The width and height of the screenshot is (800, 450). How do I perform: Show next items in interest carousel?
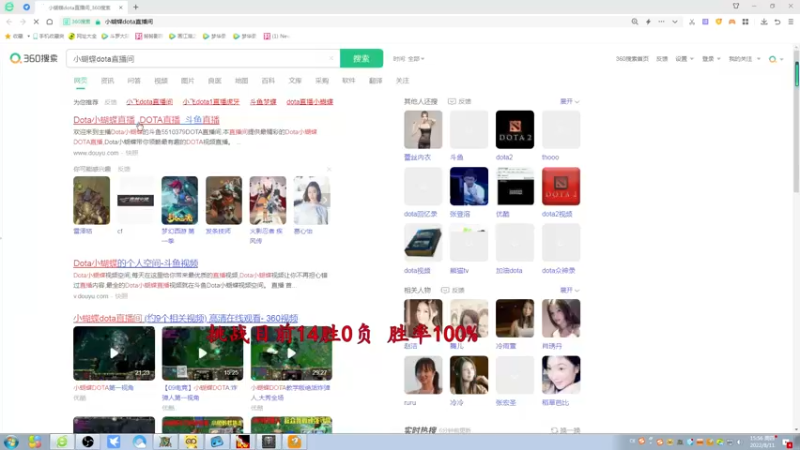pyautogui.click(x=325, y=200)
